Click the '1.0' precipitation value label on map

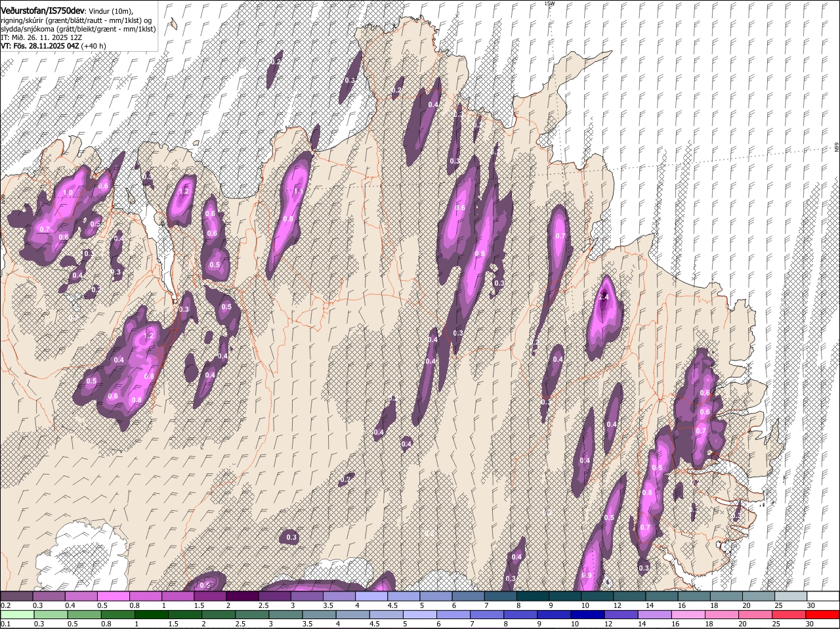(x=69, y=193)
